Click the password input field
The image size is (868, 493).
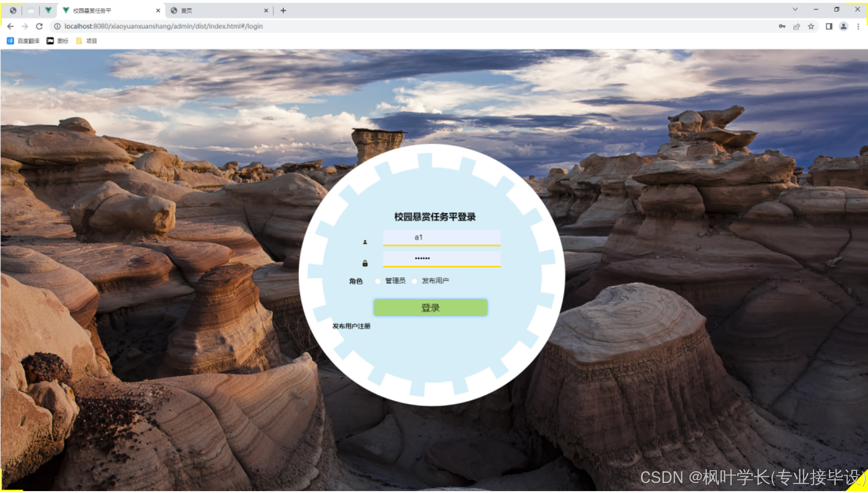[441, 259]
